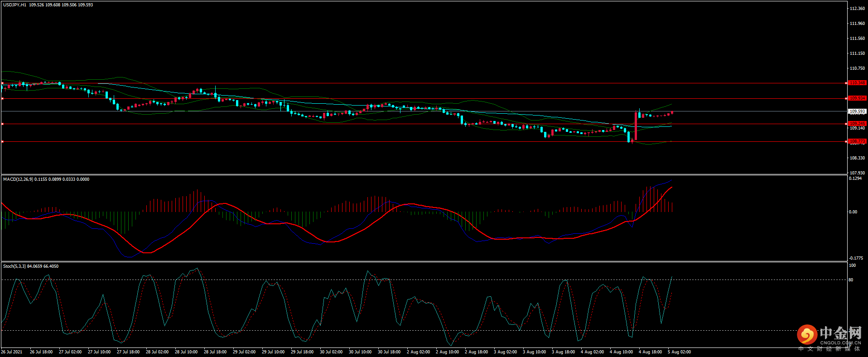Select the 109.245 red price label
Image resolution: width=868 pixels, height=357 pixels.
(x=857, y=123)
